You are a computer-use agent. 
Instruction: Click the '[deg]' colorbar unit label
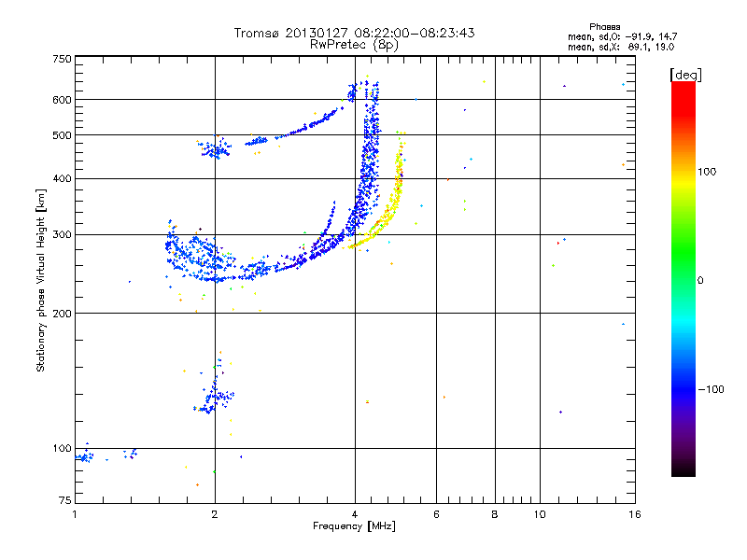[x=685, y=75]
